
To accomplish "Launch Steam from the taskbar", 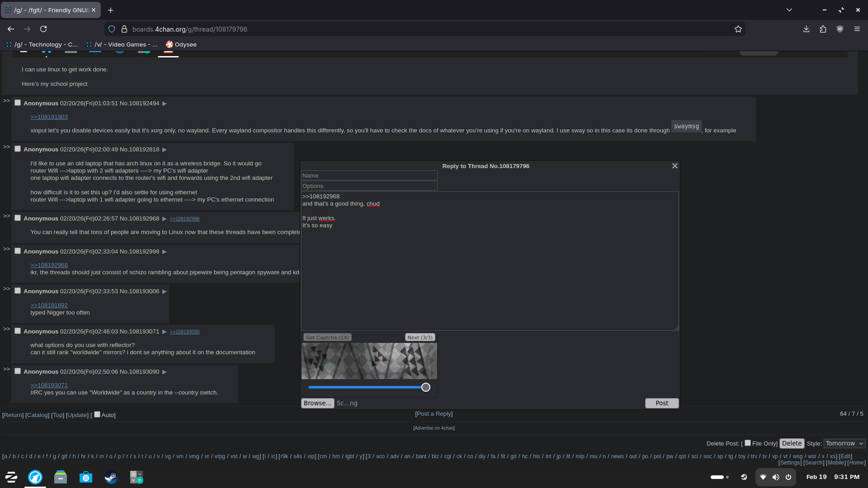I will point(111,477).
